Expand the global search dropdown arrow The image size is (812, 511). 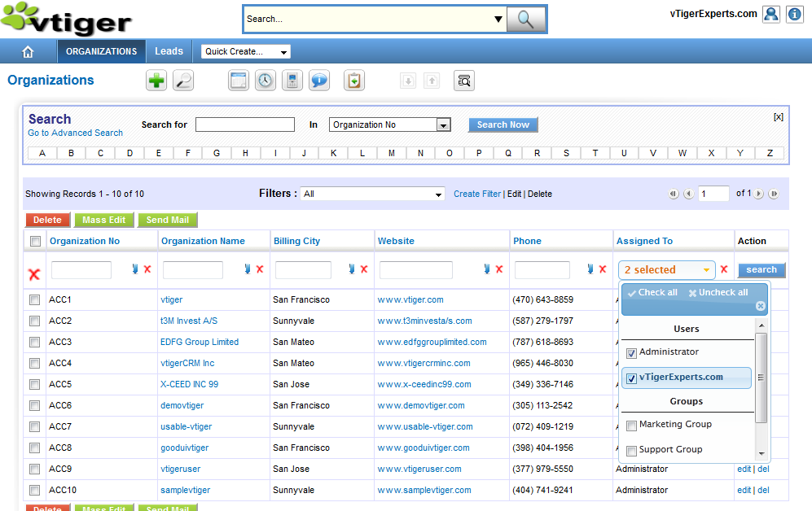pyautogui.click(x=498, y=20)
